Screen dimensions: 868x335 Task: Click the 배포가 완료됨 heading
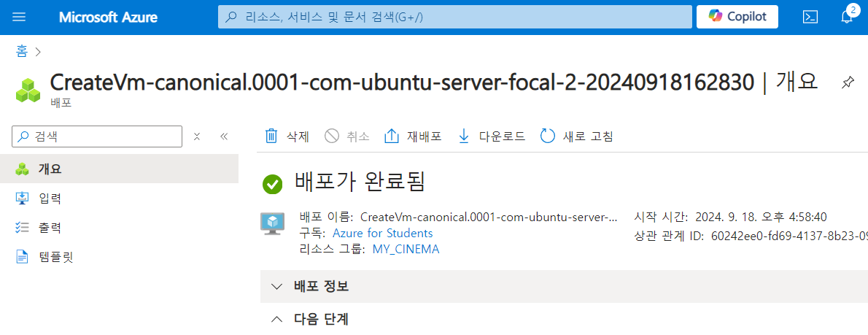pos(360,182)
